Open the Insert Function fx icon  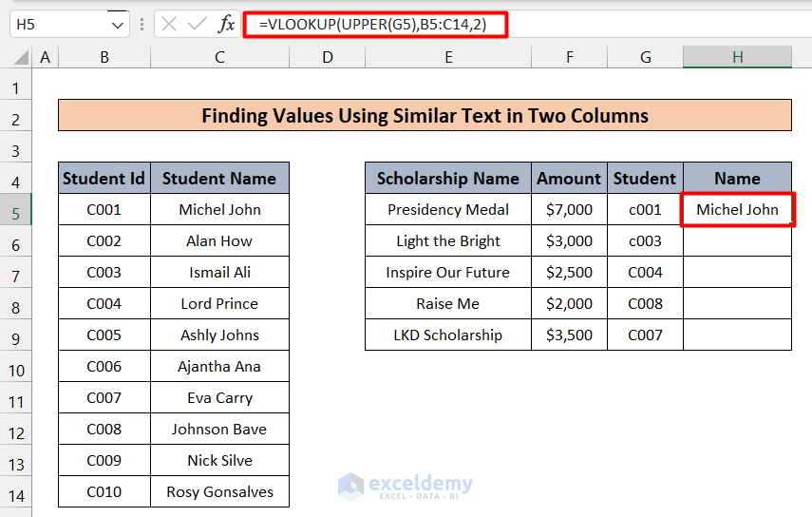(226, 24)
